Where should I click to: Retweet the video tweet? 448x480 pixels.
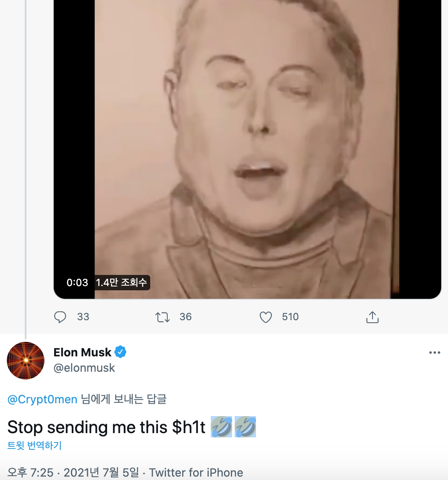click(x=162, y=317)
